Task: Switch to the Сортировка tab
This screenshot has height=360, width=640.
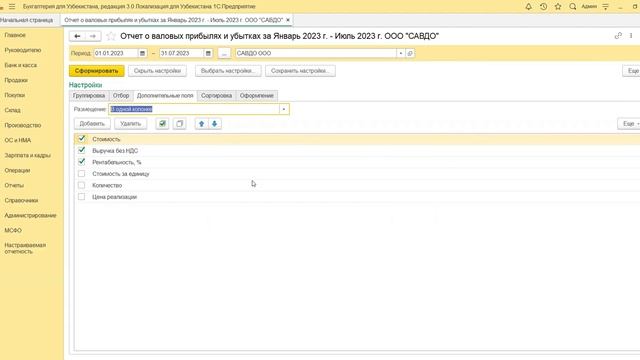Action: pos(216,96)
